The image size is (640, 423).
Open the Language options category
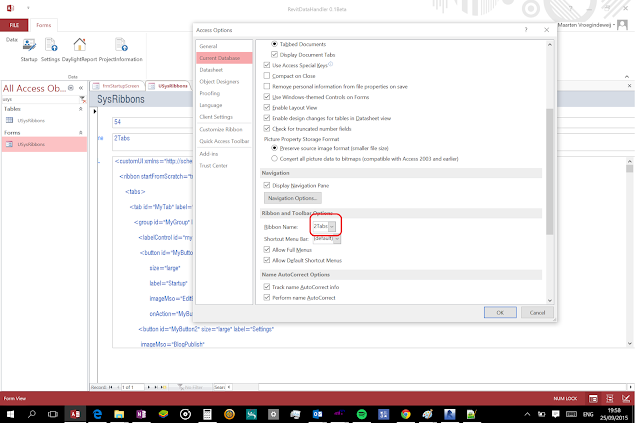point(224,105)
